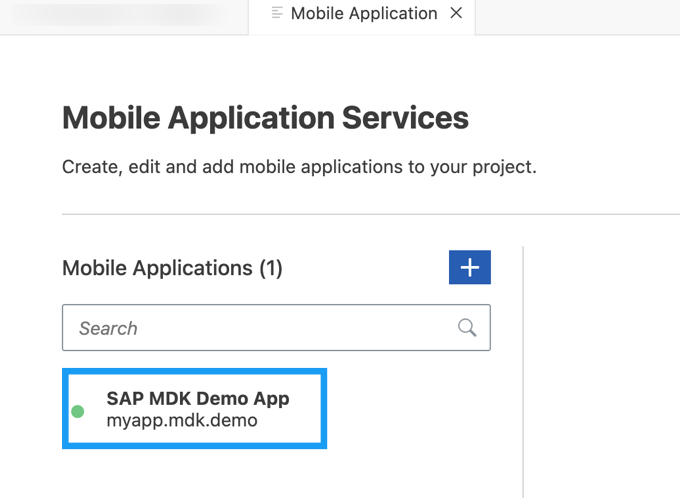This screenshot has width=680, height=498.
Task: Click the myapp.mdk.demo app ID text
Action: (x=182, y=420)
